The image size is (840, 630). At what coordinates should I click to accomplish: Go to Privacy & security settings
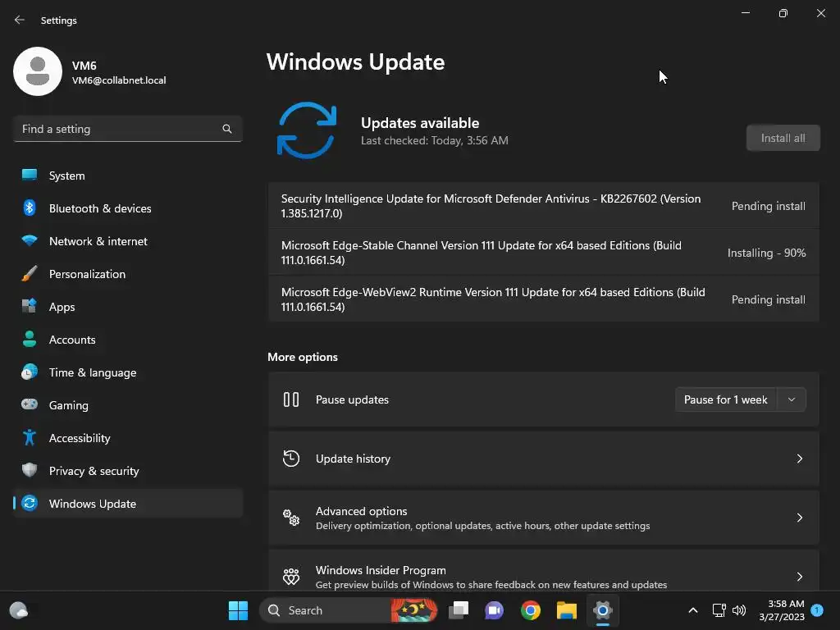(128, 470)
